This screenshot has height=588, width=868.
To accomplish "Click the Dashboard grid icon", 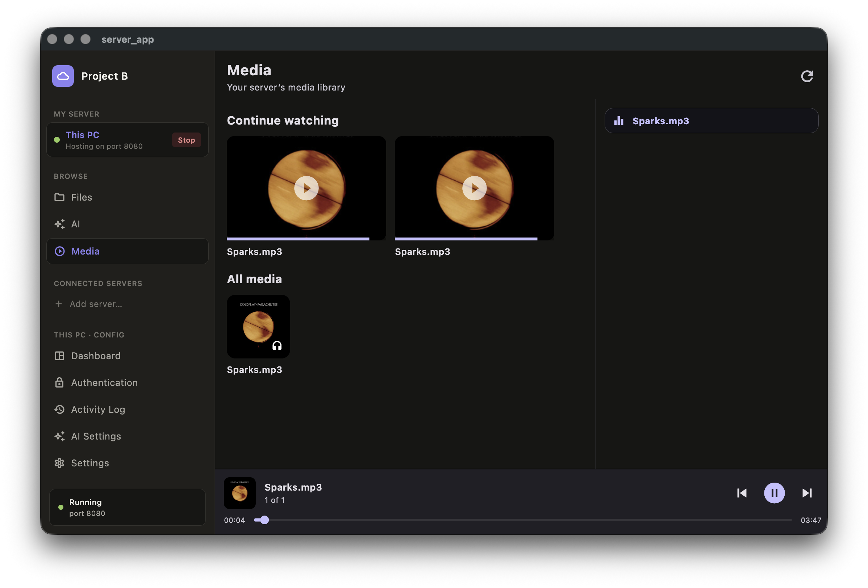I will (59, 356).
